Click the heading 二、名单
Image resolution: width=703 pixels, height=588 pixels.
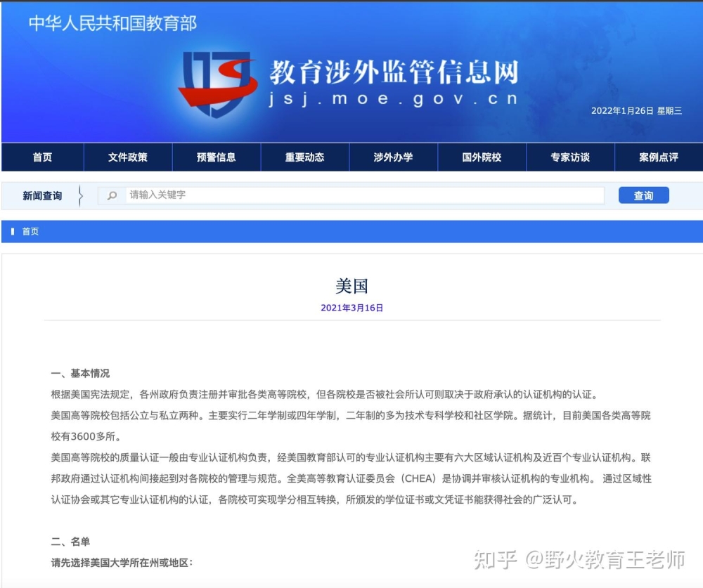coord(70,542)
